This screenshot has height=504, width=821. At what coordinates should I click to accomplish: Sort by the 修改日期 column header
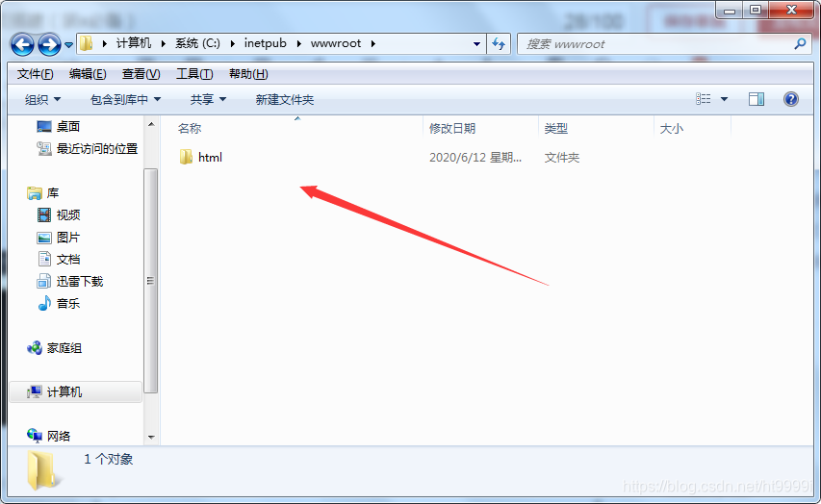point(452,128)
